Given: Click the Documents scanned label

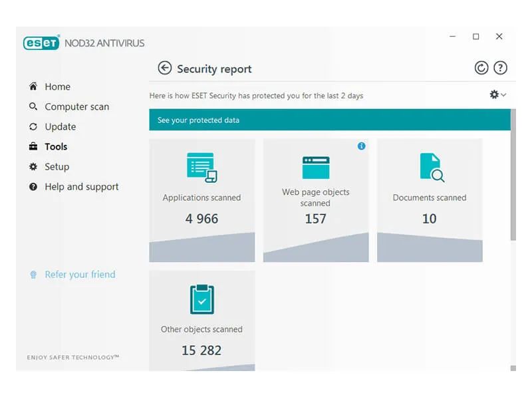Looking at the screenshot, I should (x=430, y=198).
